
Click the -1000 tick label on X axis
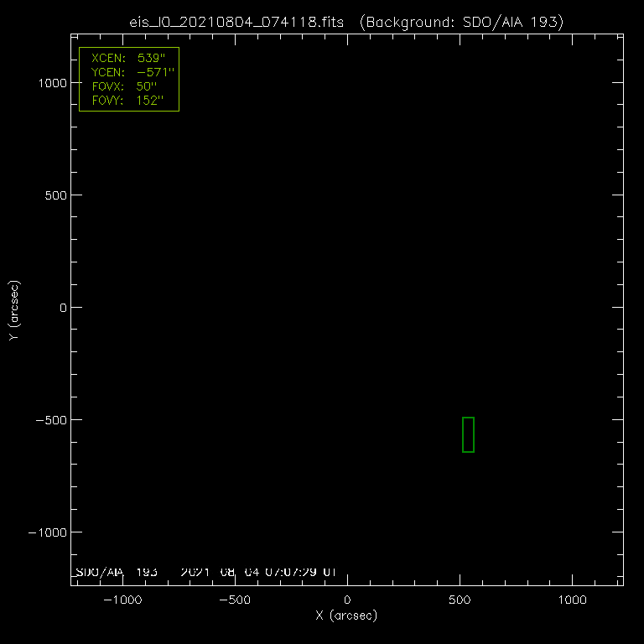coord(122,600)
